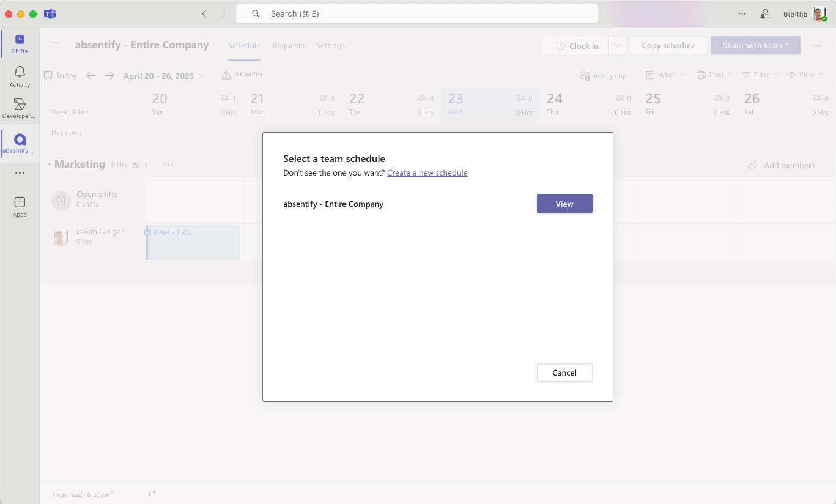The height and width of the screenshot is (504, 836).
Task: Follow the Create a new schedule link
Action: pos(427,172)
